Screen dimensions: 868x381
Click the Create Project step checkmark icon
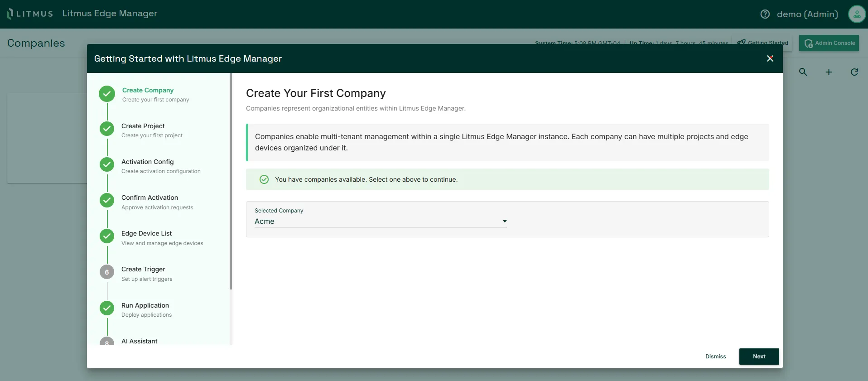[107, 129]
